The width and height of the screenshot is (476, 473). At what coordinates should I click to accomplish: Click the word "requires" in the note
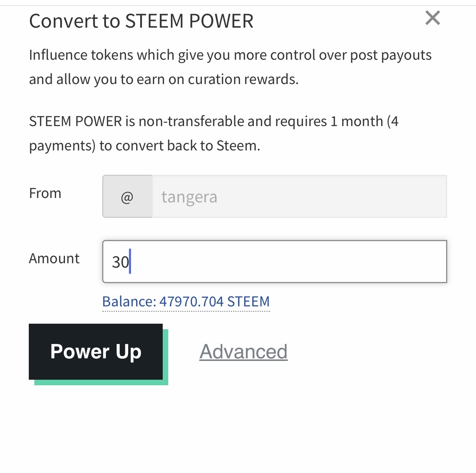tap(301, 121)
